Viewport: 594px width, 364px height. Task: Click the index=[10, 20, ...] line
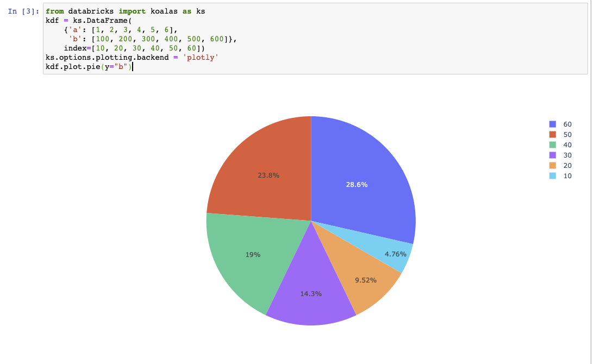134,48
